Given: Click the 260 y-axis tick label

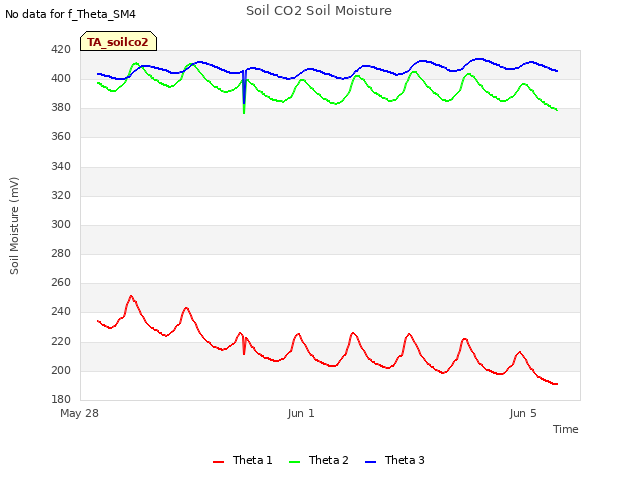Looking at the screenshot, I should [61, 282].
